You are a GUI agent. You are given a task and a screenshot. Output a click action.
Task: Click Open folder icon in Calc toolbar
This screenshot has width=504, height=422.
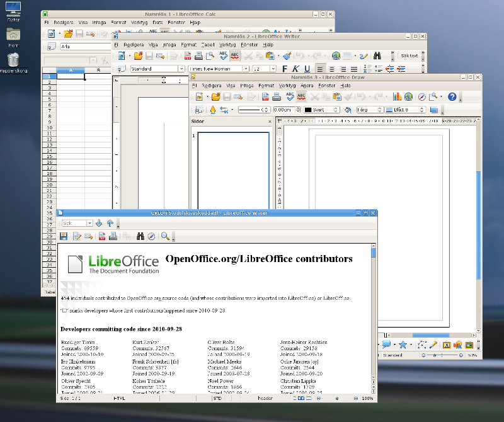68,33
